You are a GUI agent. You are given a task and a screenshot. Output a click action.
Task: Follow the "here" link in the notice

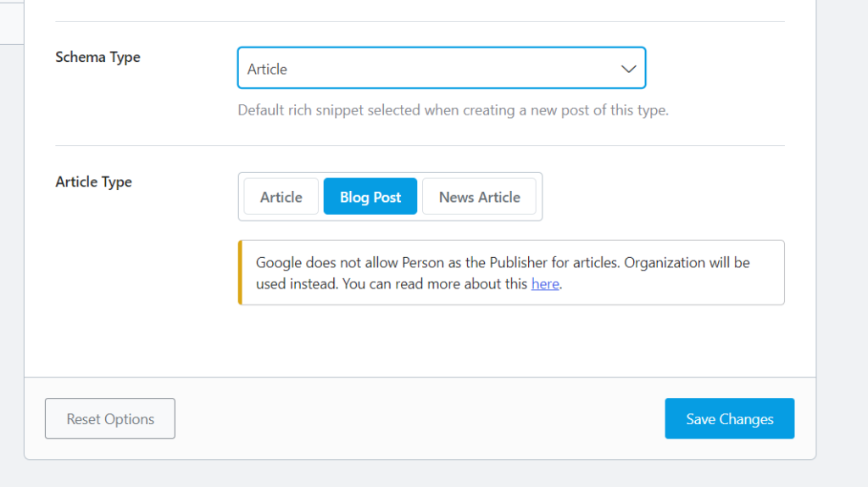[x=545, y=284]
